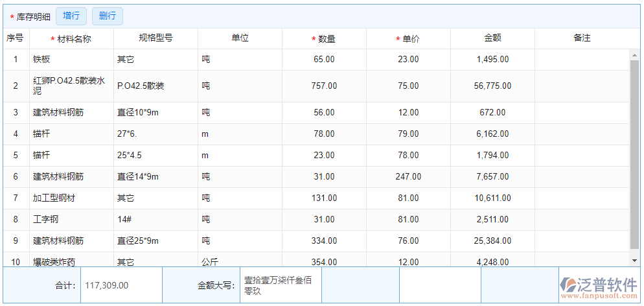
Task: Click quantity cell 131.00
Action: tap(324, 198)
